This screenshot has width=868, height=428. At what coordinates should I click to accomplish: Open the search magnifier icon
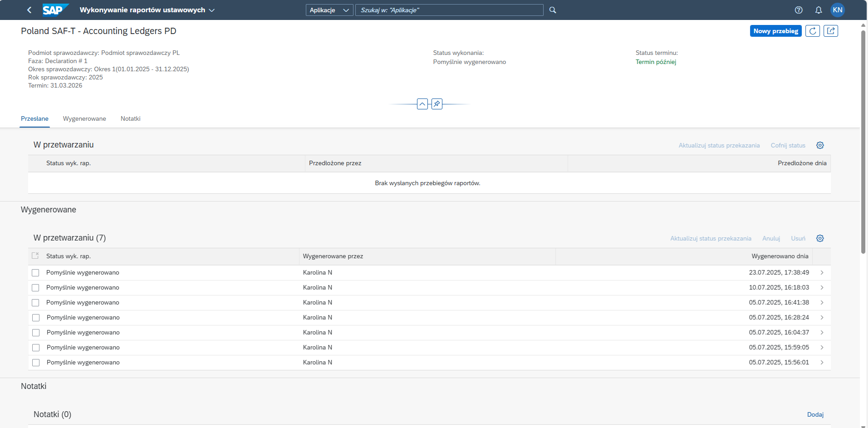tap(553, 10)
